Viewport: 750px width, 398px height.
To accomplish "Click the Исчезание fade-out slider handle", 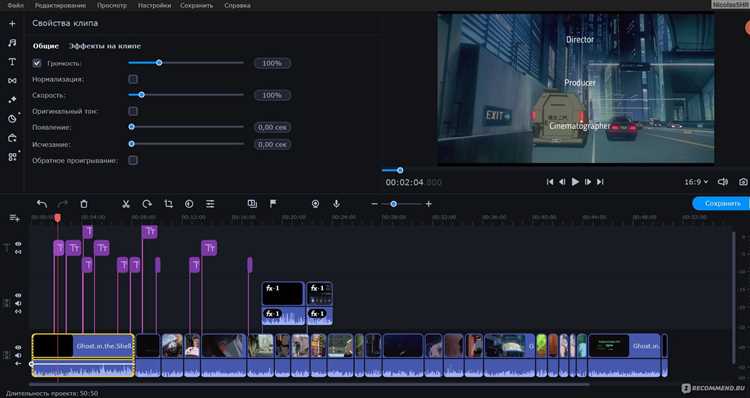I will [x=132, y=144].
